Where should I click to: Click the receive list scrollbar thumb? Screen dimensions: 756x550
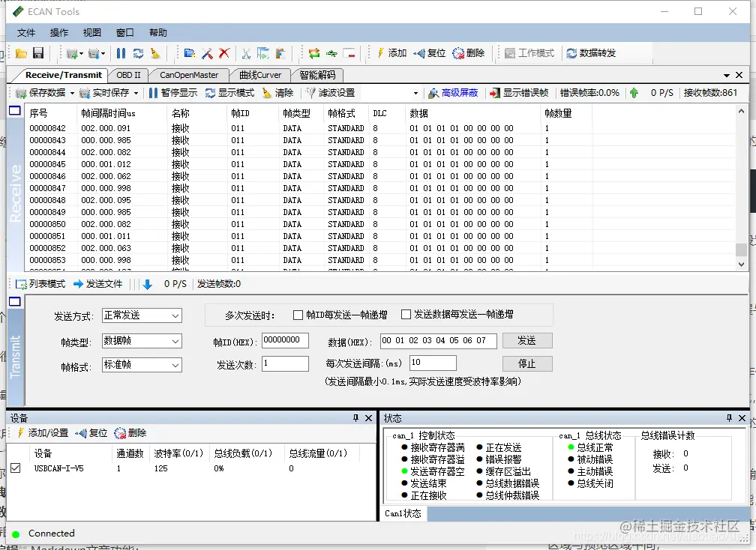point(741,250)
